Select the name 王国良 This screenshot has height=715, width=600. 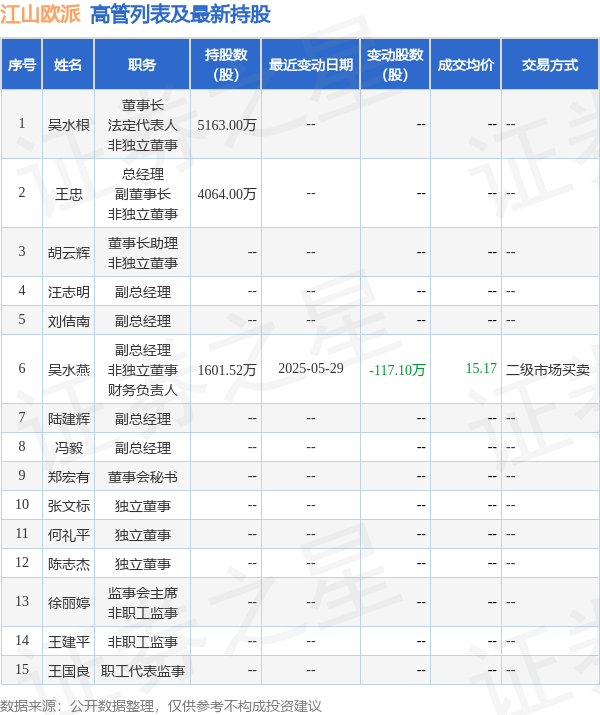tap(69, 671)
